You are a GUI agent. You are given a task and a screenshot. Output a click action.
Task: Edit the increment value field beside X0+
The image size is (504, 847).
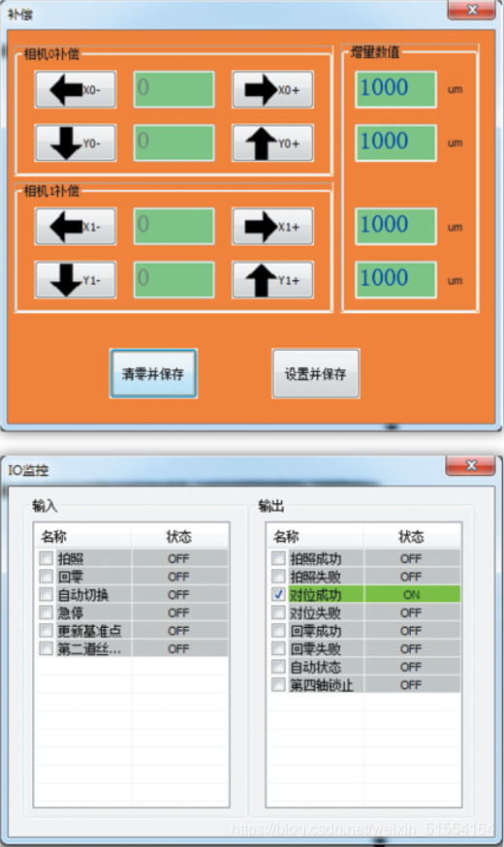click(x=396, y=89)
